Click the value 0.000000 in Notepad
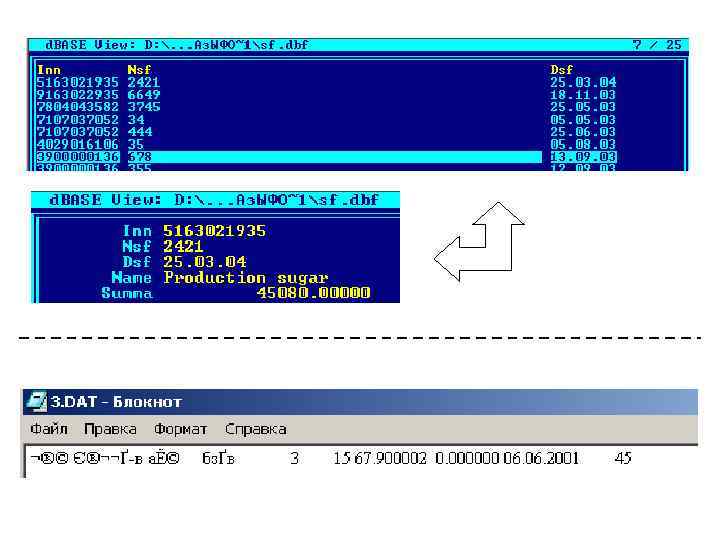 467,458
